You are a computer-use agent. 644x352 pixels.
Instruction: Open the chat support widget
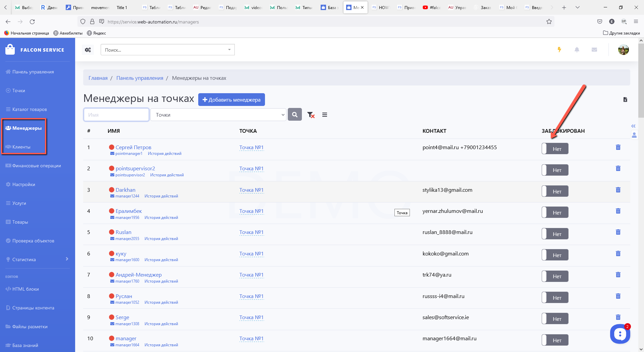point(620,334)
